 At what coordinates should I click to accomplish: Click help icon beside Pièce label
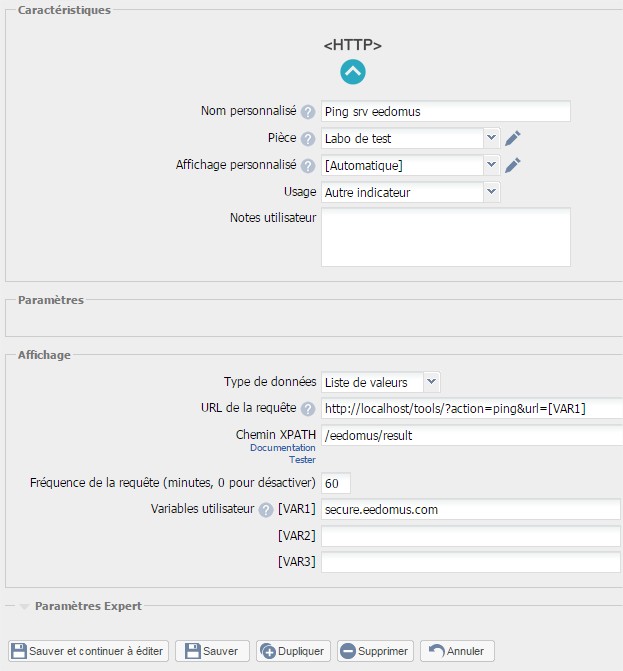coord(308,139)
